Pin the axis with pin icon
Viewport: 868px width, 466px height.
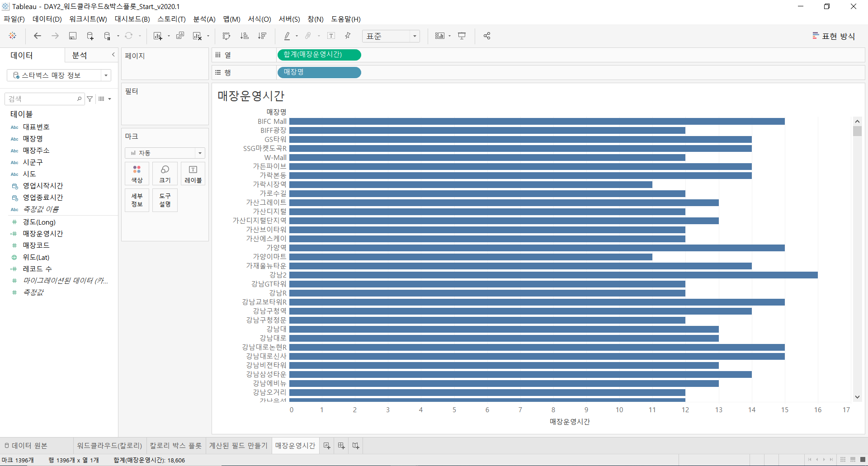pyautogui.click(x=348, y=36)
